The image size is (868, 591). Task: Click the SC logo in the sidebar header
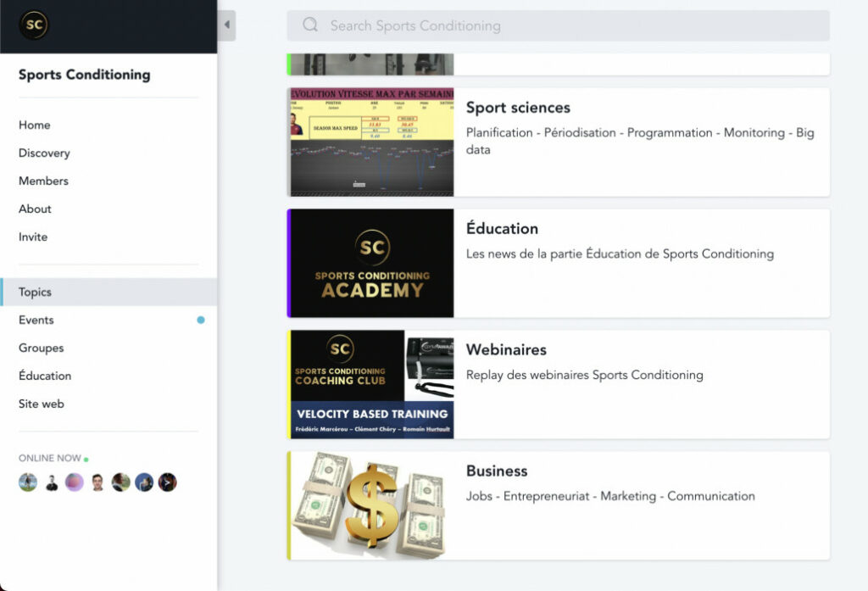point(34,25)
